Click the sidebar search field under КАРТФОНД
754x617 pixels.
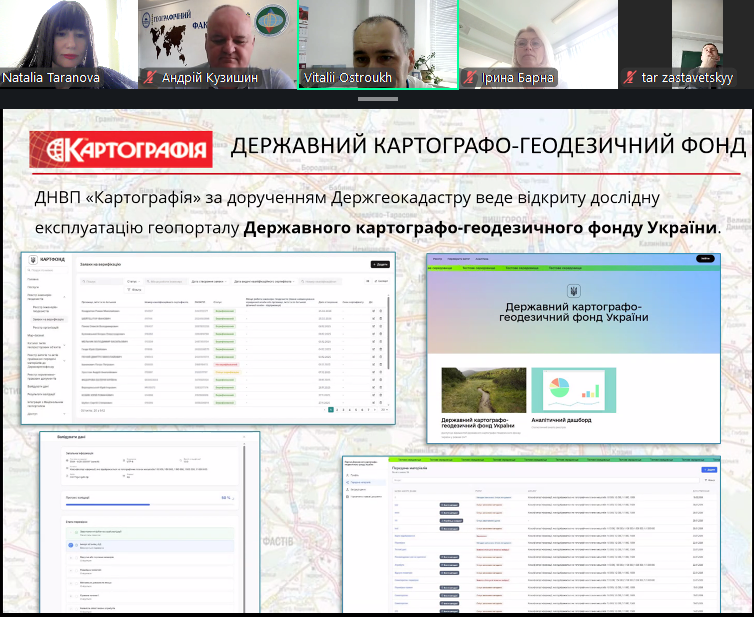47,270
